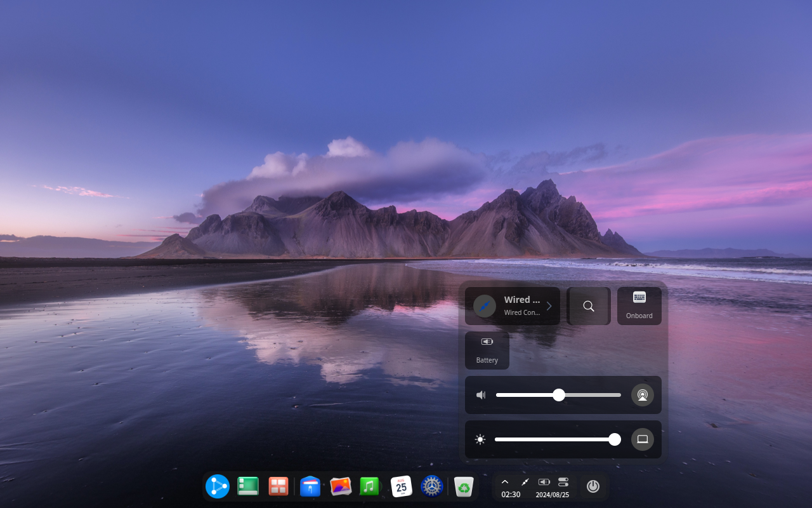This screenshot has height=508, width=812.
Task: Launch the blue file manager
Action: 310,486
